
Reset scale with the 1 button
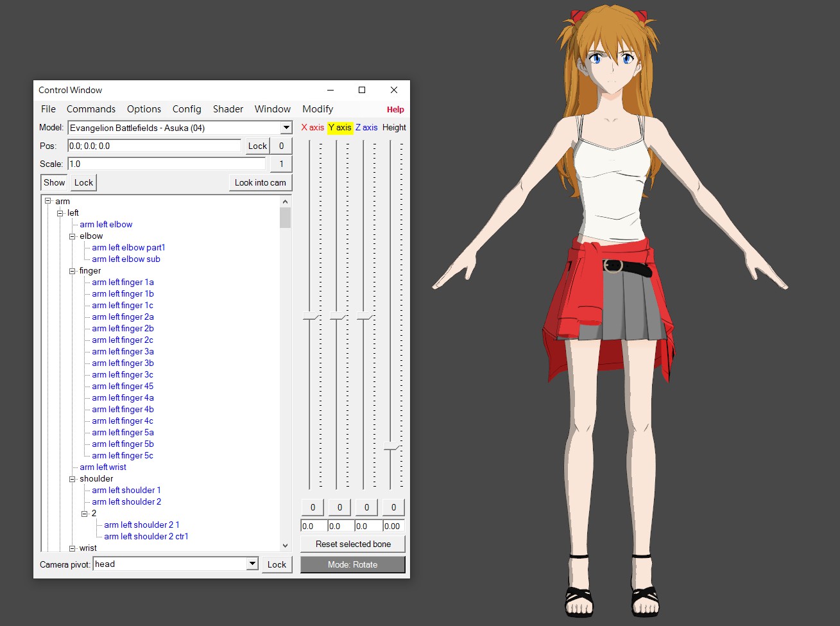click(x=281, y=164)
